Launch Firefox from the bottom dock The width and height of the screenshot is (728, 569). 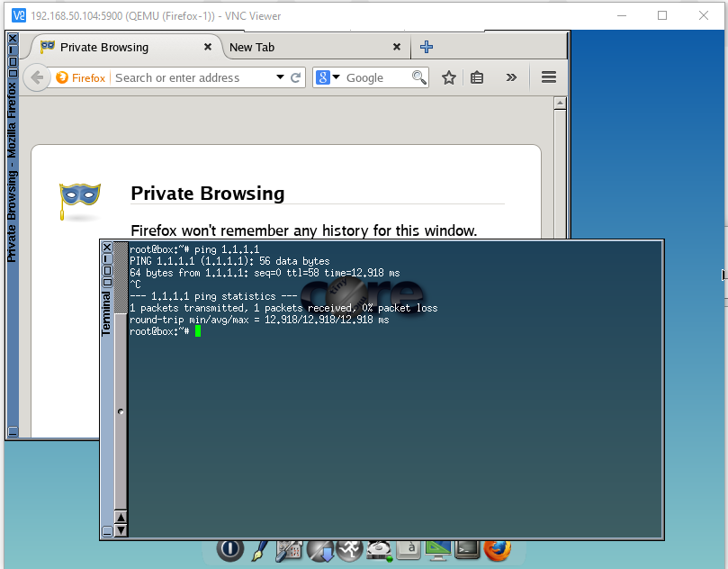[x=496, y=548]
